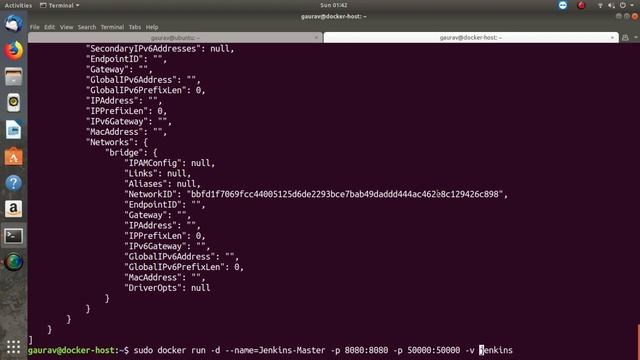Click the NetworkID hash value
Image resolution: width=640 pixels, height=360 pixels.
click(x=345, y=194)
